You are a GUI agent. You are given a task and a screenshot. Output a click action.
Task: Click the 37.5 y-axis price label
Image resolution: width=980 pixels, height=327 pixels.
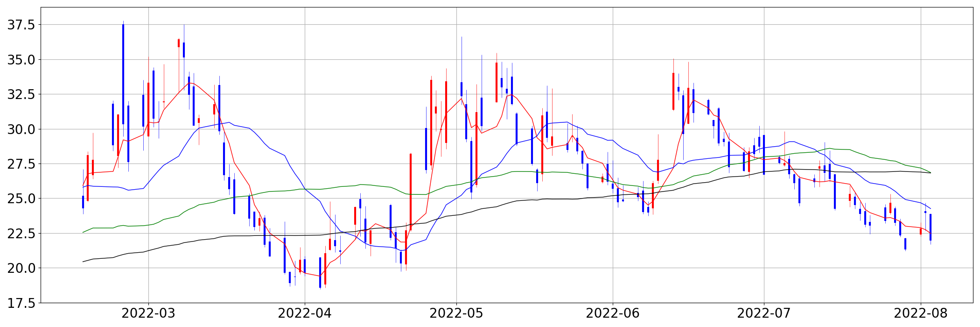coord(21,25)
